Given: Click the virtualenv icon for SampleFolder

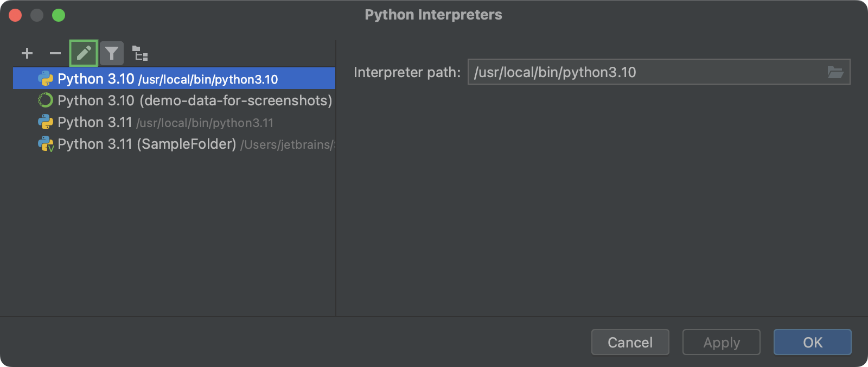Looking at the screenshot, I should pos(46,144).
